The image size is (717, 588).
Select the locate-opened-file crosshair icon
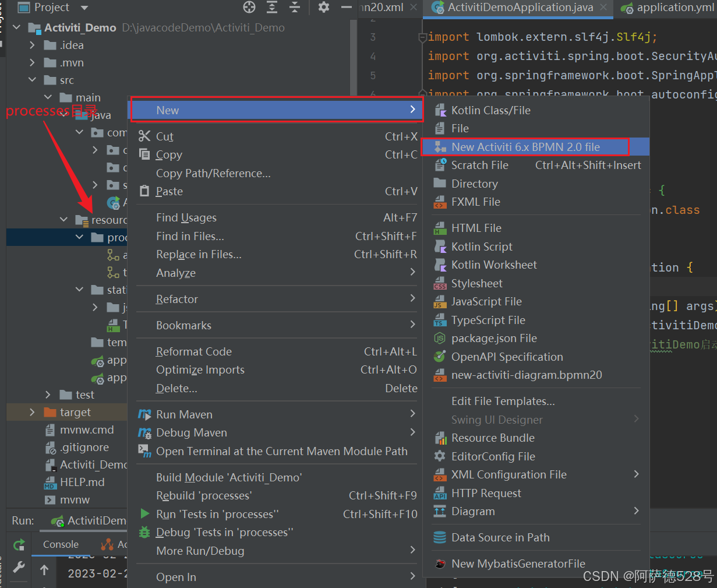point(249,8)
